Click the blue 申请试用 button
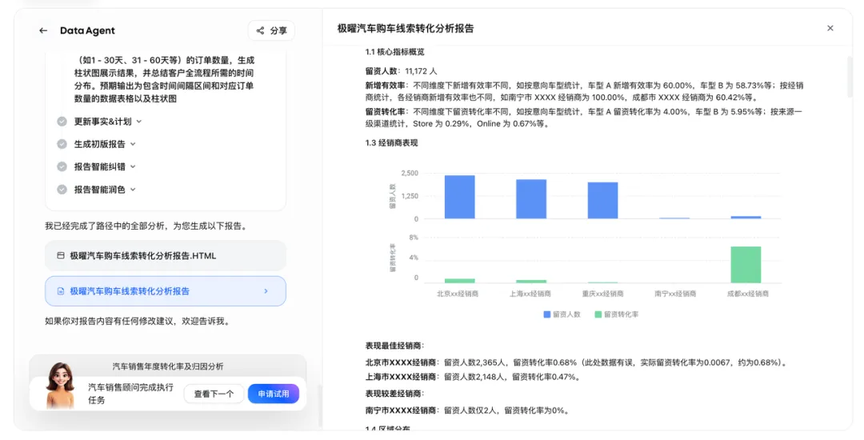The height and width of the screenshot is (440, 864). click(273, 394)
